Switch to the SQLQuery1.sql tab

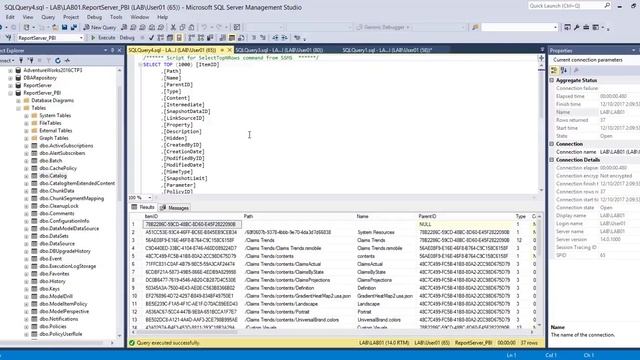387,50
